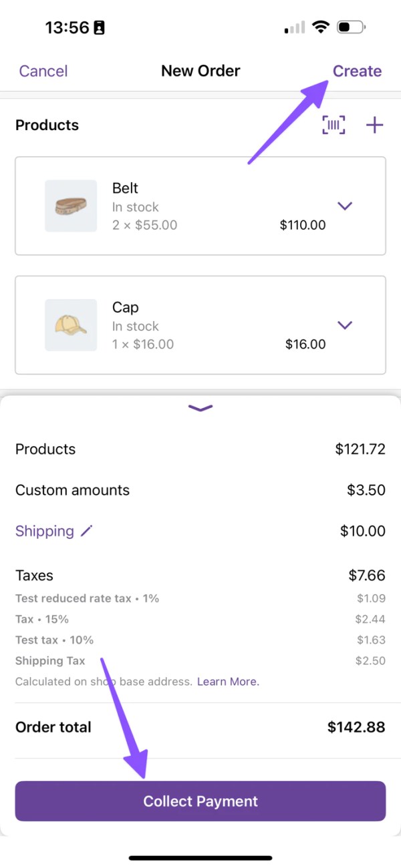Tap the home indicator bar

[200, 857]
